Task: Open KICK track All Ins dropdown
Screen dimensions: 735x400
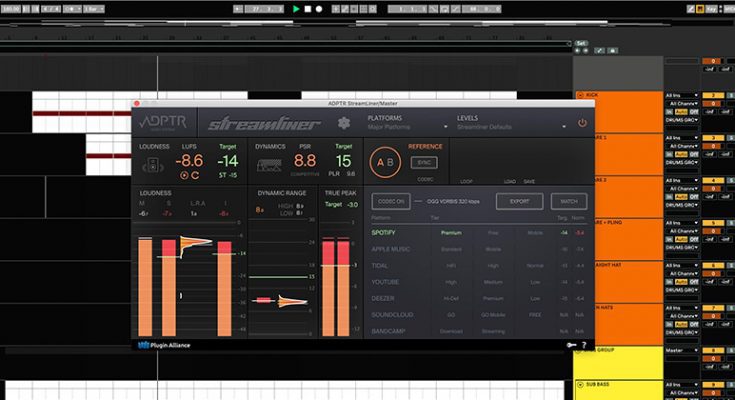Action: tap(682, 94)
